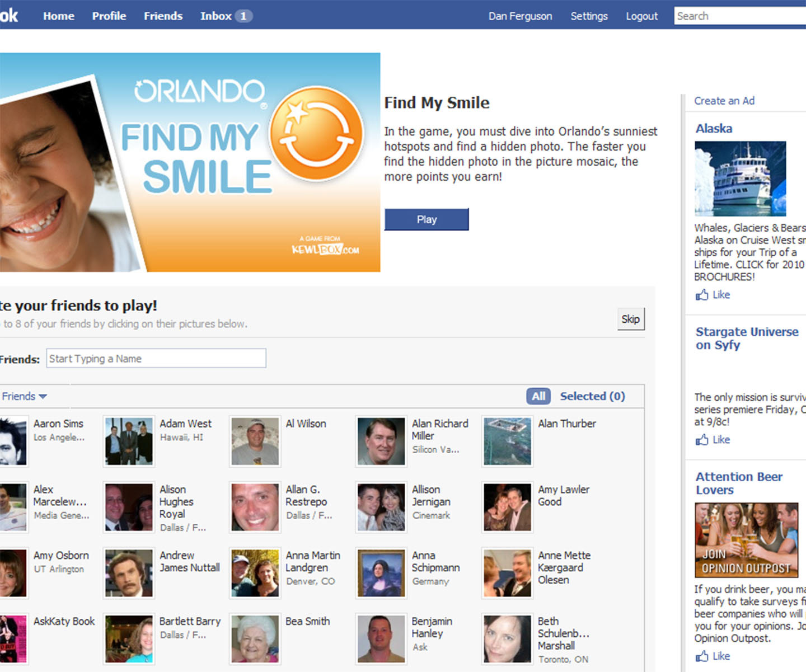The height and width of the screenshot is (672, 806).
Task: Switch to the All friends tab
Action: pyautogui.click(x=538, y=396)
